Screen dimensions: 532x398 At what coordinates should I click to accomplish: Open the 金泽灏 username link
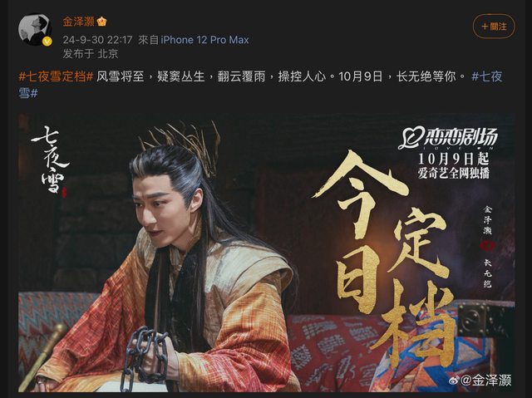[78, 22]
